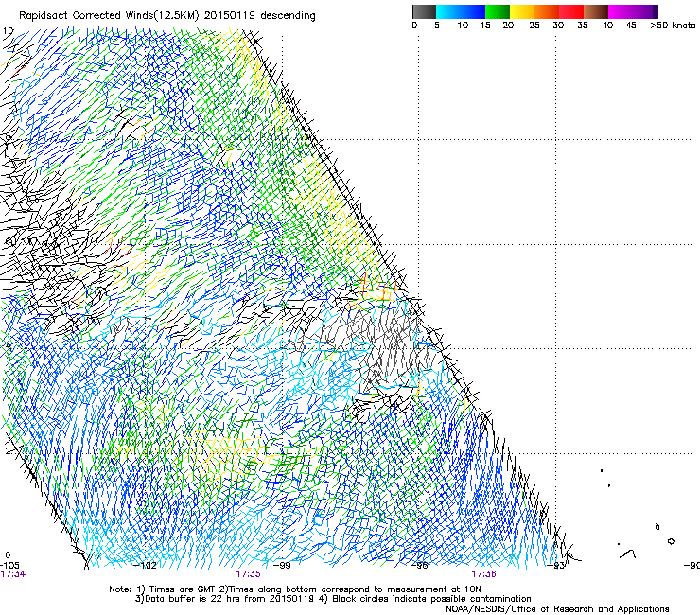Click the Rapidscat Corrected Winds title text
Image resolution: width=700 pixels, height=615 pixels.
tap(167, 16)
